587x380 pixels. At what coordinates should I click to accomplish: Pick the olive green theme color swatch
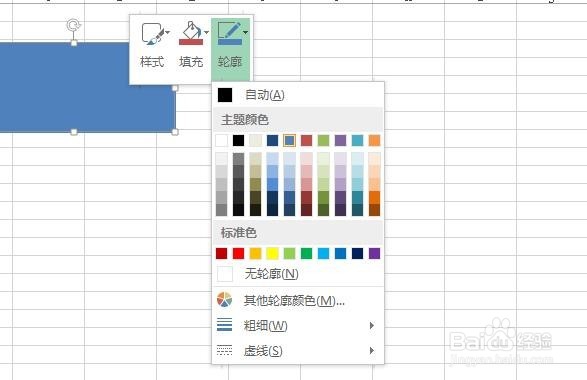(x=323, y=140)
